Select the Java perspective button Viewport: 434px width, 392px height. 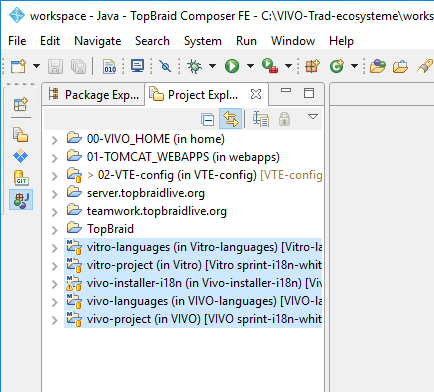click(x=21, y=200)
